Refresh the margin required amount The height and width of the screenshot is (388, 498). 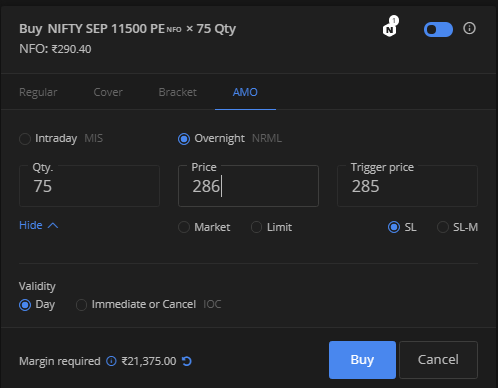tap(187, 361)
